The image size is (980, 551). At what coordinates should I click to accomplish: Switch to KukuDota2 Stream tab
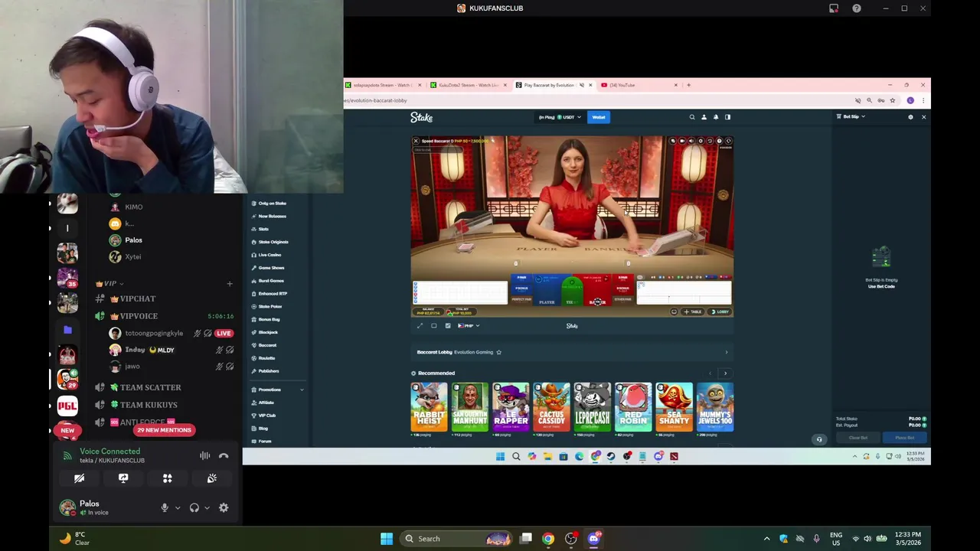pos(469,85)
